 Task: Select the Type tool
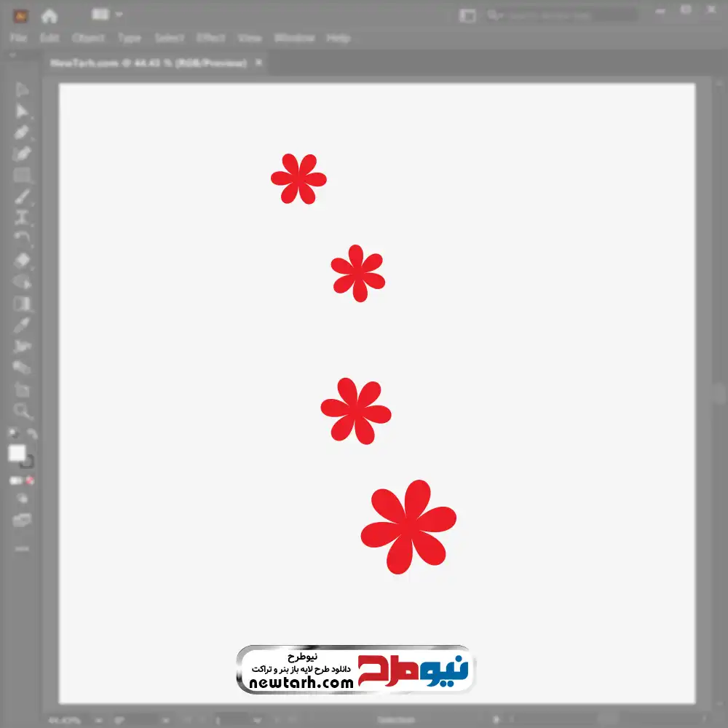tap(22, 218)
